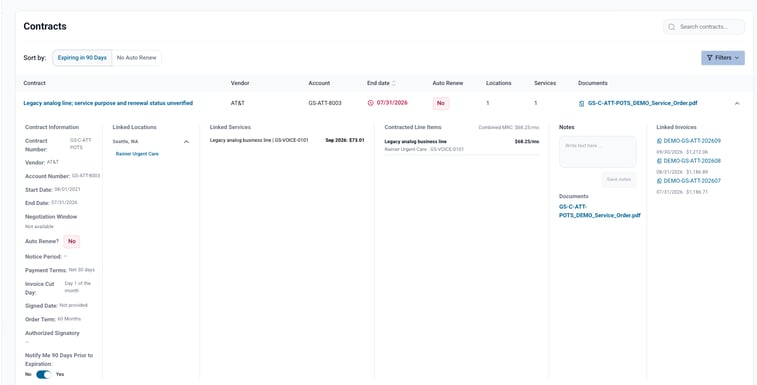The width and height of the screenshot is (757, 385).
Task: Click the 09/30/2026 · $1,212.06 invoice detail
Action: 682,152
